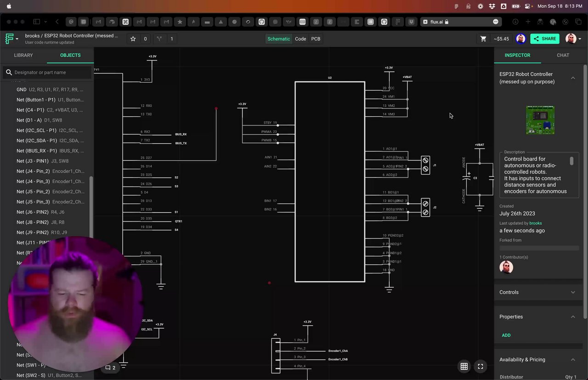
Task: Select the J4 header connector symbol
Action: click(276, 355)
